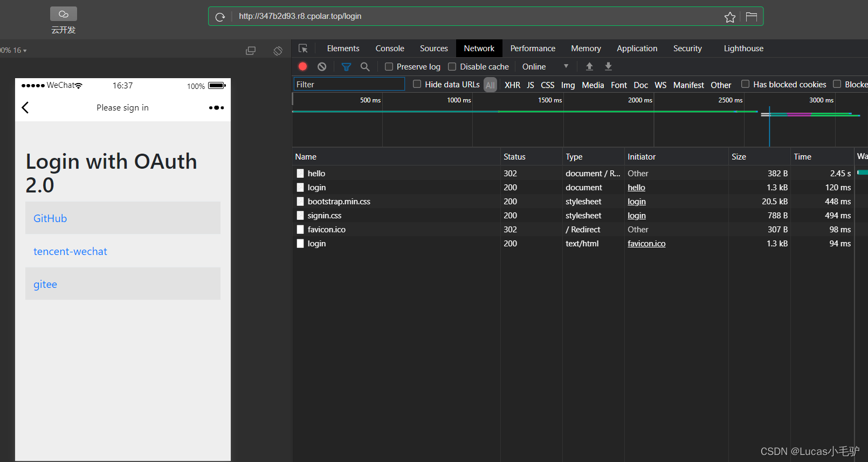Sort requests by the Size column header
868x462 pixels.
[759, 157]
